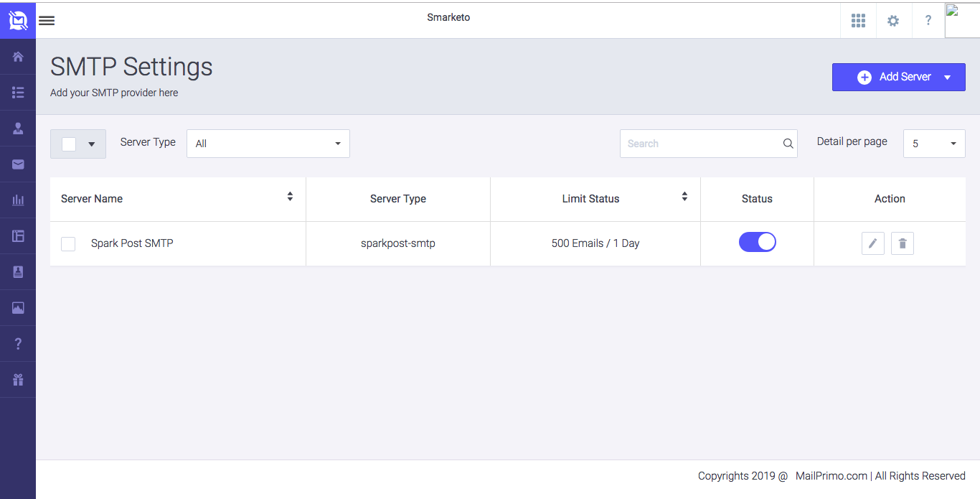Screen dimensions: 980x499
Task: Click the Server Type column header
Action: coord(398,199)
